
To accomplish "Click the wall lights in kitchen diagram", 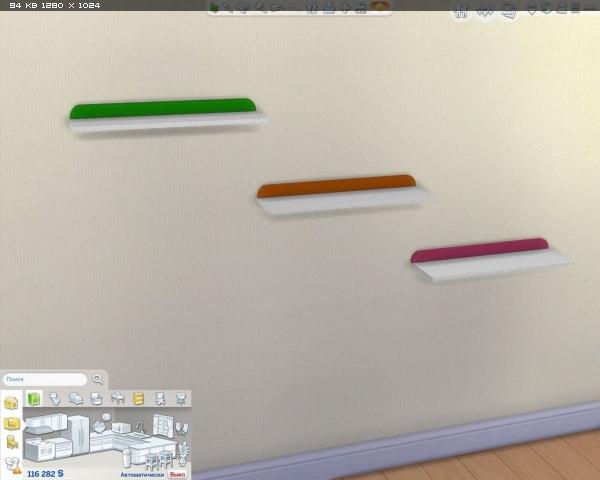I will click(182, 429).
